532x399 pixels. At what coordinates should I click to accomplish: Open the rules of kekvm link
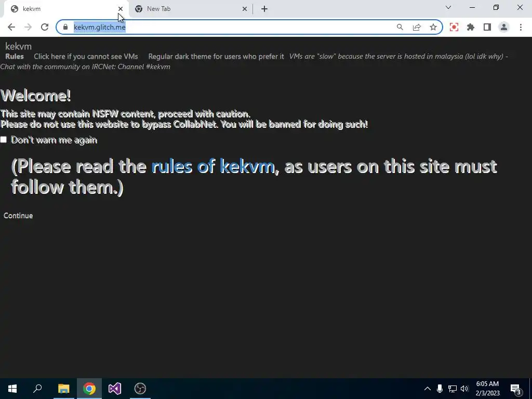(x=213, y=166)
